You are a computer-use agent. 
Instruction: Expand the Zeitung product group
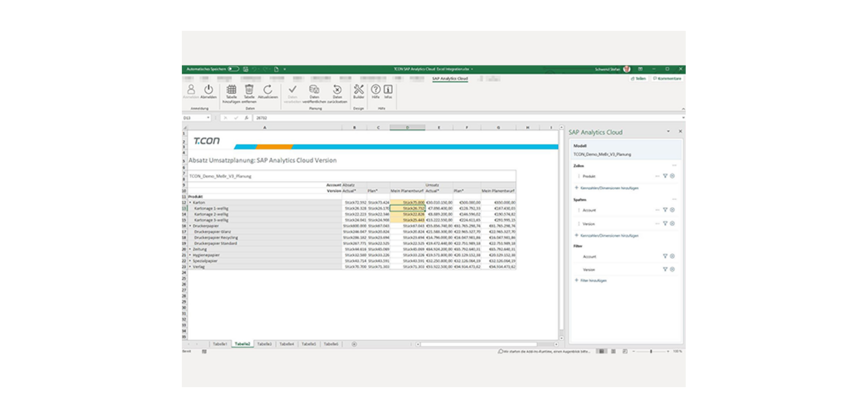[190, 250]
